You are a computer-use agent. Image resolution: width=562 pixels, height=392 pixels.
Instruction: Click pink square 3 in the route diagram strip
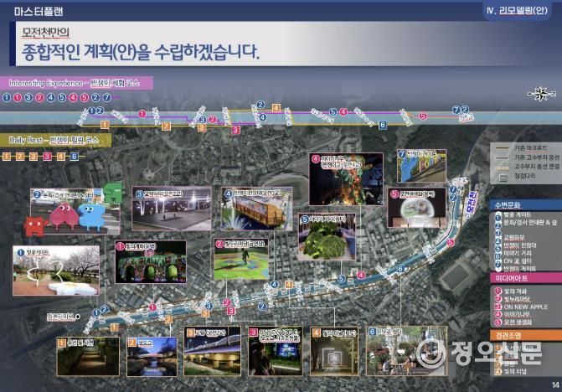click(x=235, y=131)
